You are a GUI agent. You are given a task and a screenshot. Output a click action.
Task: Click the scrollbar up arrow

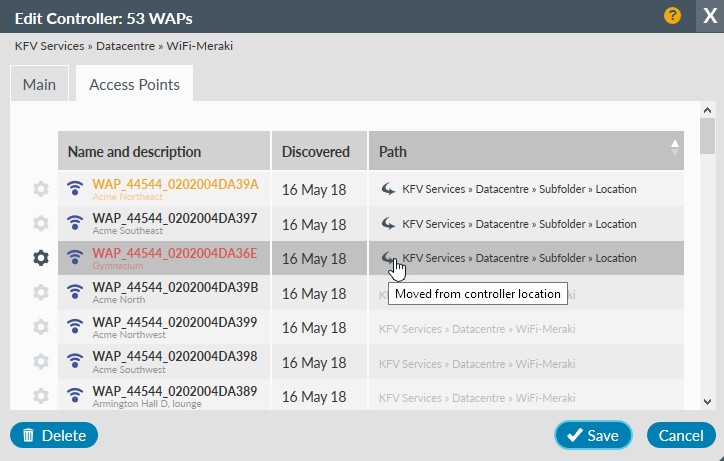point(707,111)
